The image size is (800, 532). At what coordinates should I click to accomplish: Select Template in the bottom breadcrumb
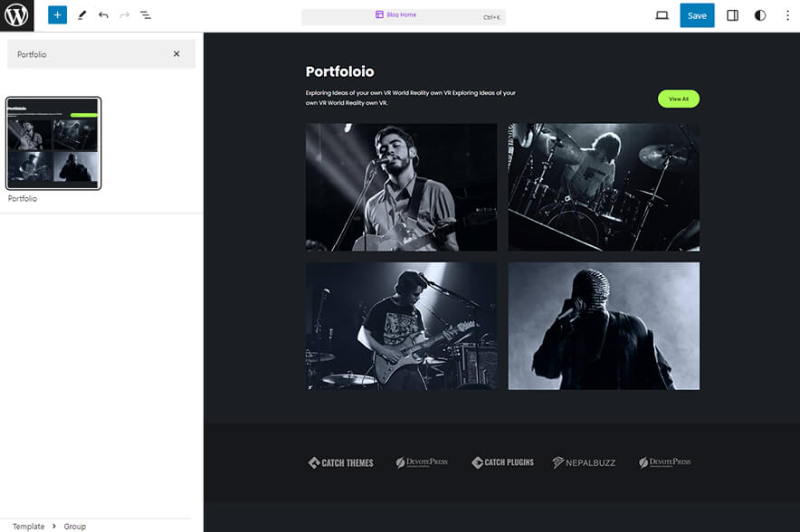[x=28, y=526]
